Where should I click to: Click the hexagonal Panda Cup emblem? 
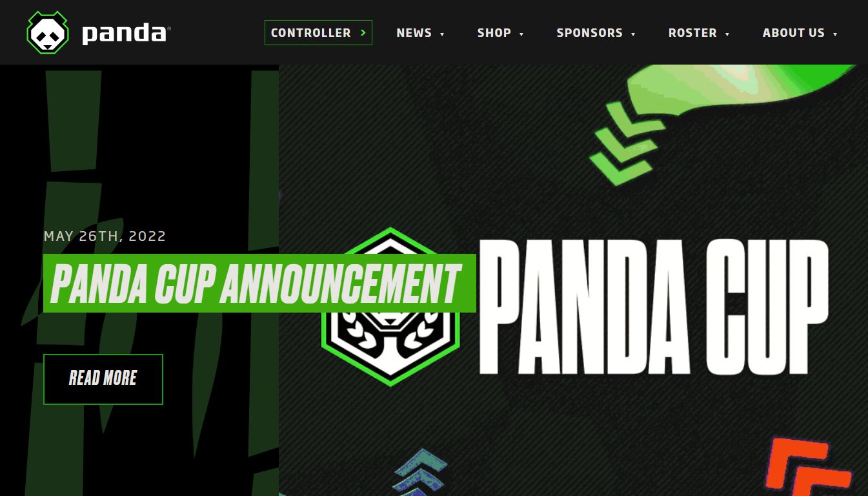(390, 307)
